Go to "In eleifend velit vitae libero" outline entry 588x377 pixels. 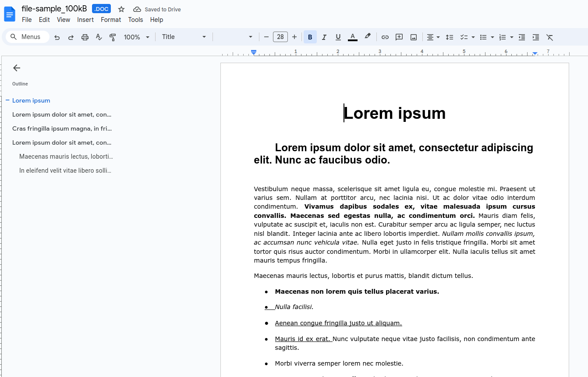66,171
